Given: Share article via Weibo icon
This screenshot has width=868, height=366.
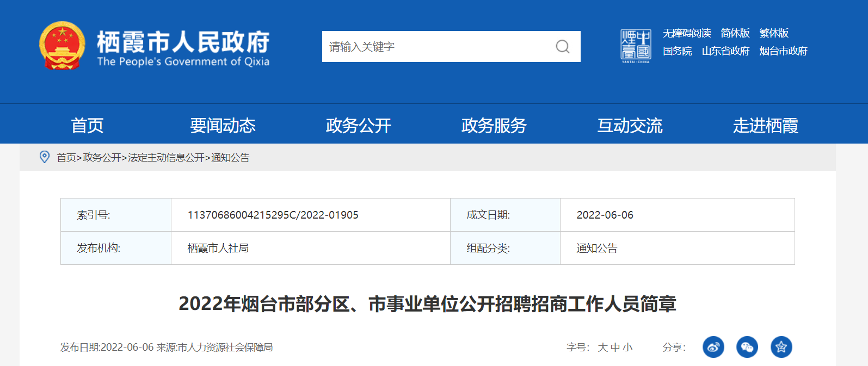Looking at the screenshot, I should coord(713,347).
